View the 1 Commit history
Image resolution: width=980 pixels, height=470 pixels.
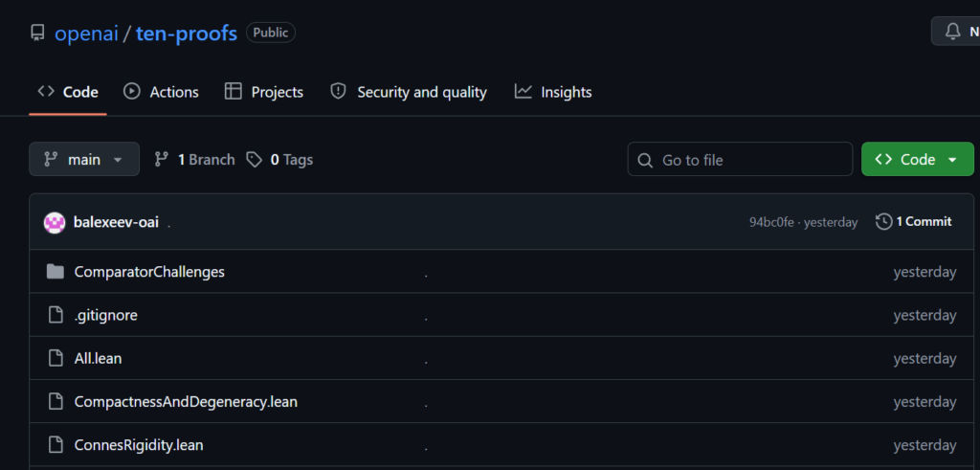click(x=914, y=222)
